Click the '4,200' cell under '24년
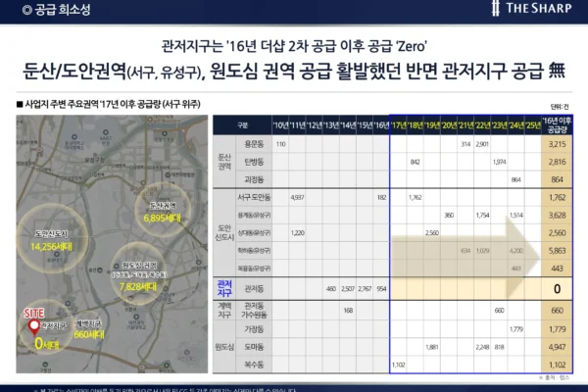 [516, 251]
